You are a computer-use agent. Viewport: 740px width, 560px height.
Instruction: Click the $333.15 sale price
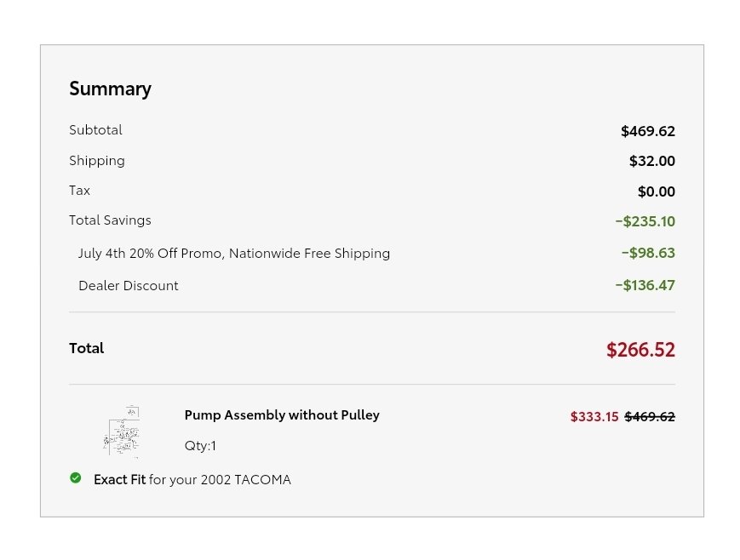[594, 416]
